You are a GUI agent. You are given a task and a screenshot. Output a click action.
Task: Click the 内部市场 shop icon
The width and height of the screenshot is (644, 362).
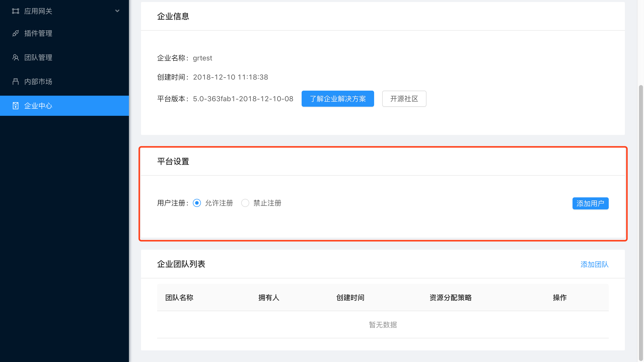pyautogui.click(x=16, y=82)
